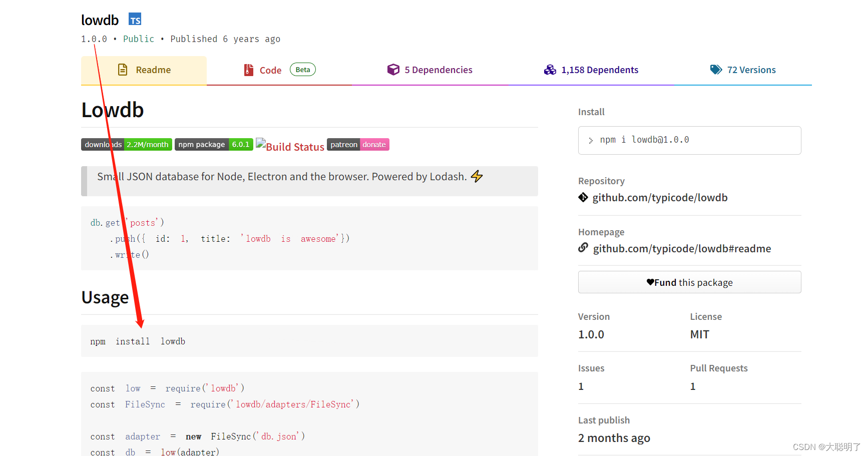Open the Pull Requests count 1
This screenshot has width=868, height=456.
click(x=693, y=386)
